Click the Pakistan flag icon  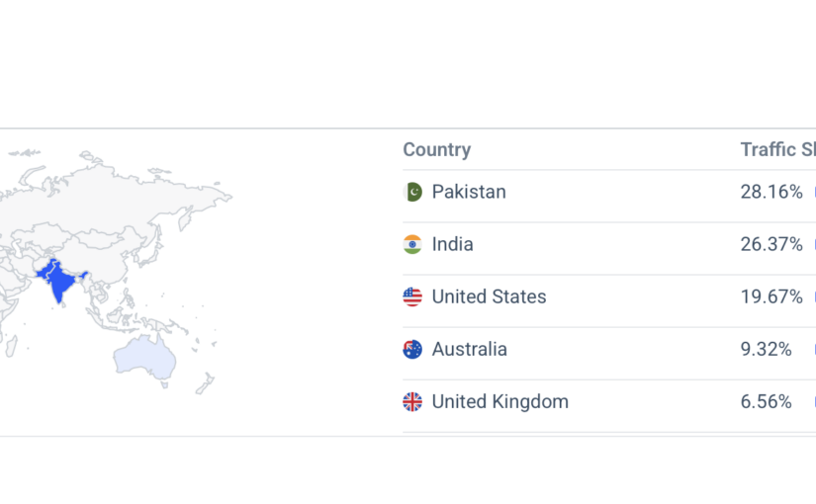(x=412, y=192)
